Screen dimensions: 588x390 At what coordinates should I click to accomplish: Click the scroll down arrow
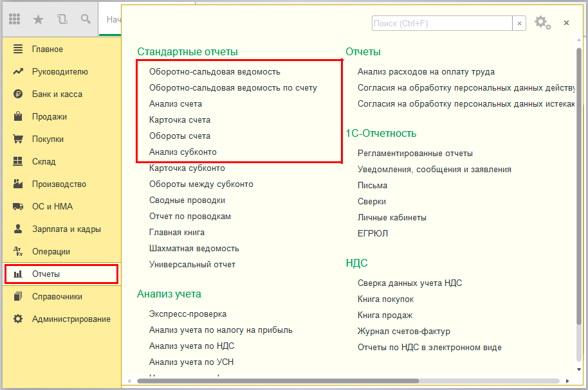coord(578,369)
